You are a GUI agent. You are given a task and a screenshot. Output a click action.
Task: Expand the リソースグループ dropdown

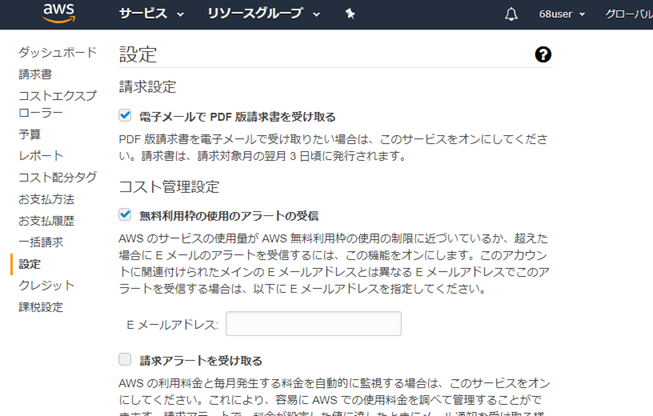click(263, 14)
